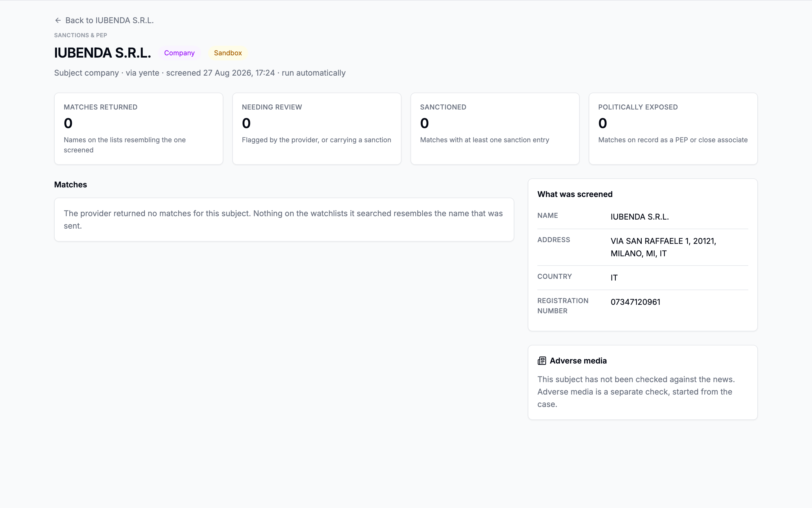Image resolution: width=812 pixels, height=508 pixels.
Task: Select the MATCHES RETURNED card label
Action: coord(101,107)
